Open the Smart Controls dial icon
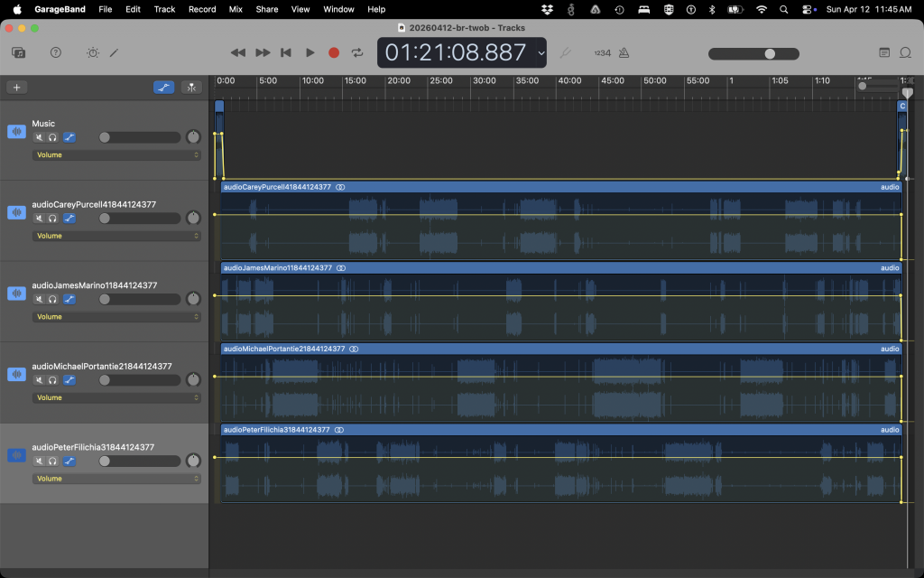Viewport: 924px width, 578px height. [93, 52]
